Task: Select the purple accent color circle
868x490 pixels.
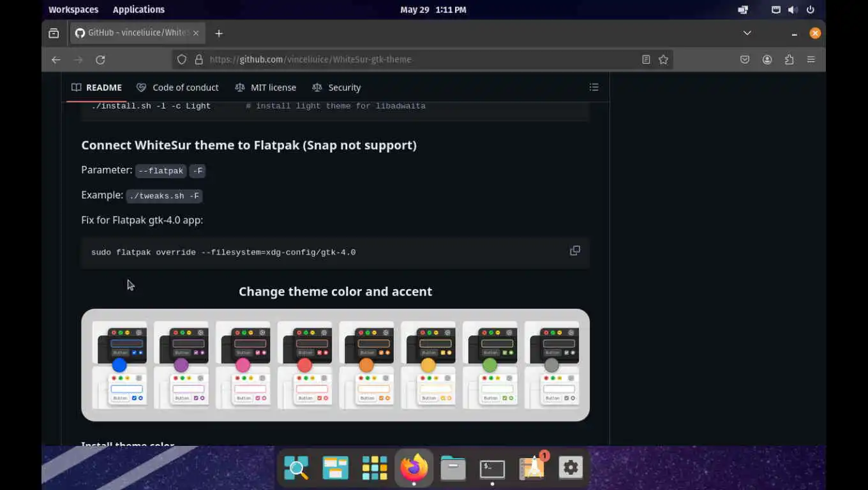Action: click(x=181, y=365)
